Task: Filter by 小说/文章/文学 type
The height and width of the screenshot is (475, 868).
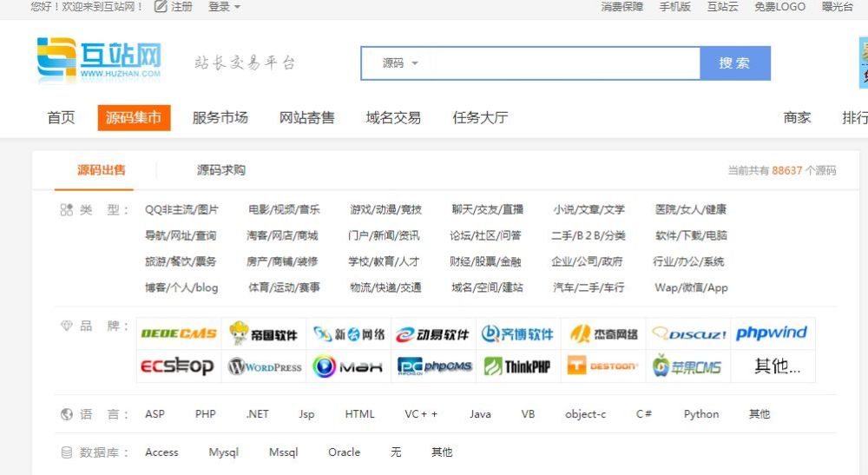Action: 589,210
